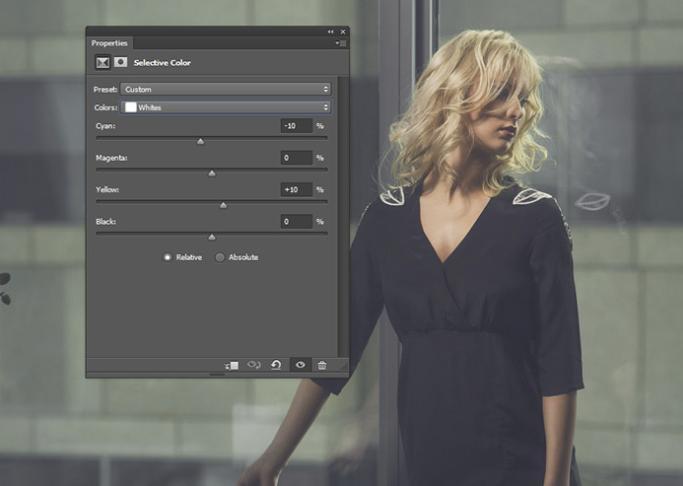Click the Yellow label text
Viewport: 683px width, 486px height.
[x=107, y=189]
